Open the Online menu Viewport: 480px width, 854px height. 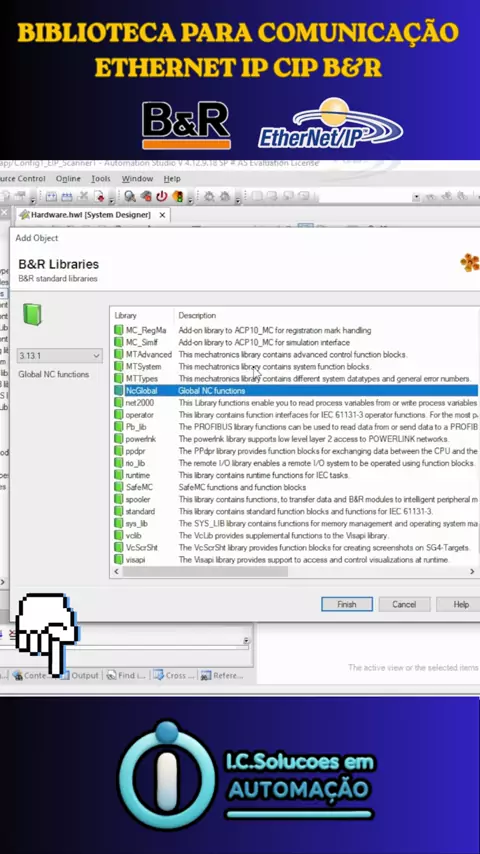pos(68,179)
